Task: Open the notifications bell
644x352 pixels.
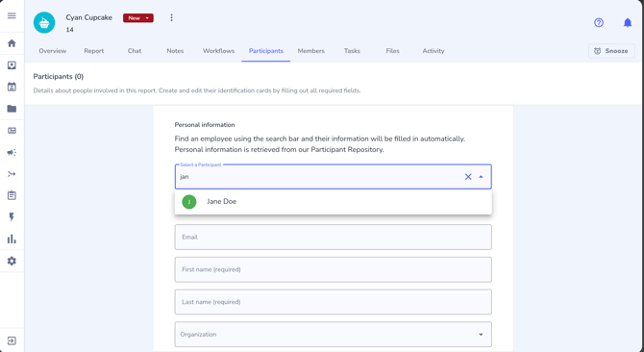Action: 627,22
